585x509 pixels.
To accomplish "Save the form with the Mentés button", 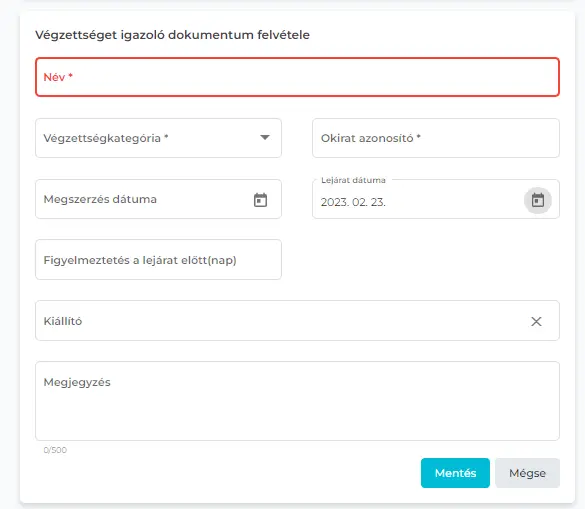I will point(455,473).
